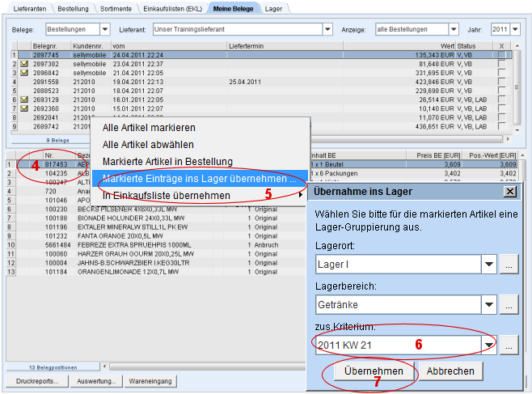
Task: Click the ellipsis button beside Lagerort
Action: click(x=509, y=264)
